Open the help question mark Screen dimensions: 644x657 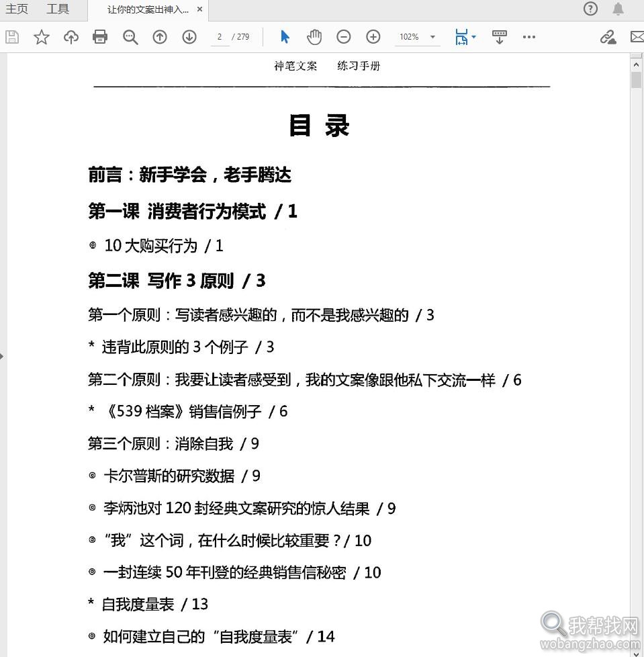tap(590, 9)
